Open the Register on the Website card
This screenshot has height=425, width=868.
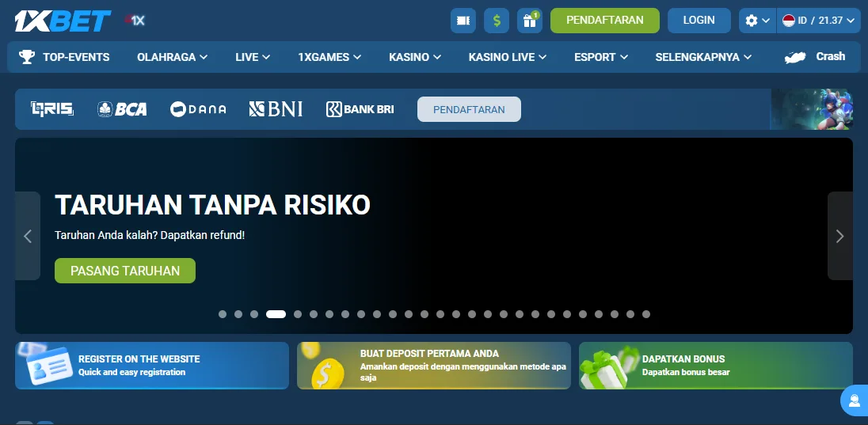tap(152, 366)
